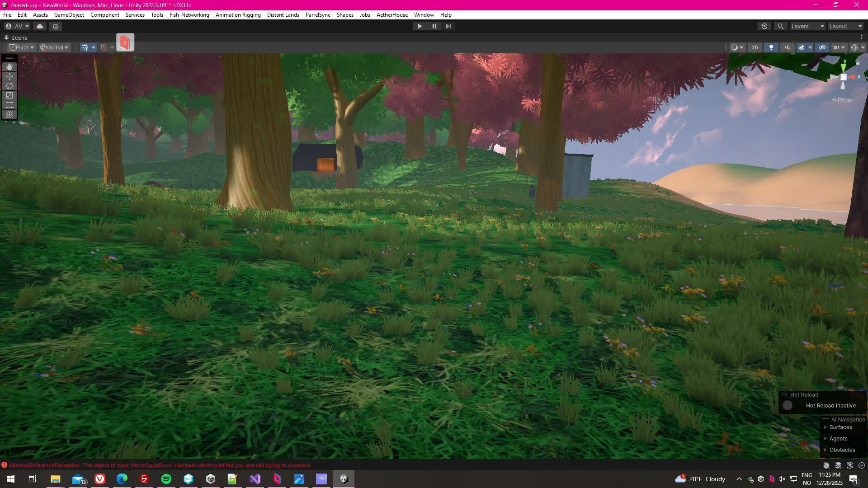Screen dimensions: 868x488
Task: Toggle scene lighting lightbulb
Action: (x=771, y=47)
